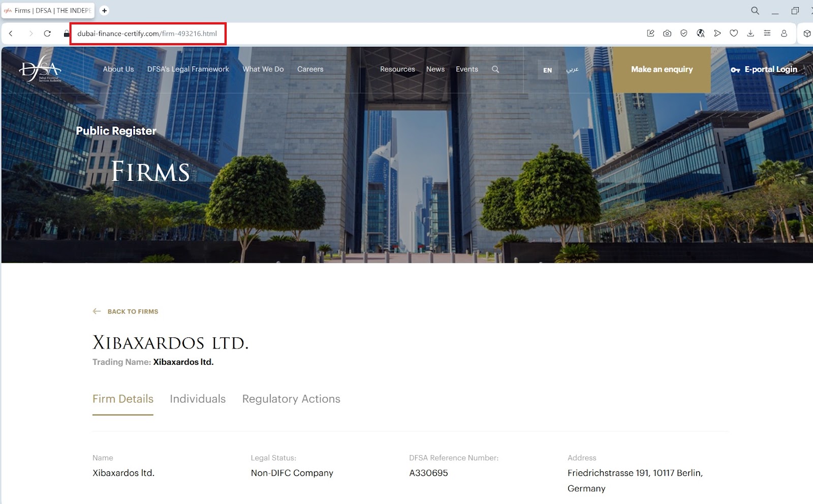813x504 pixels.
Task: Click the Friedrichstrasse 191 address text
Action: 635,481
